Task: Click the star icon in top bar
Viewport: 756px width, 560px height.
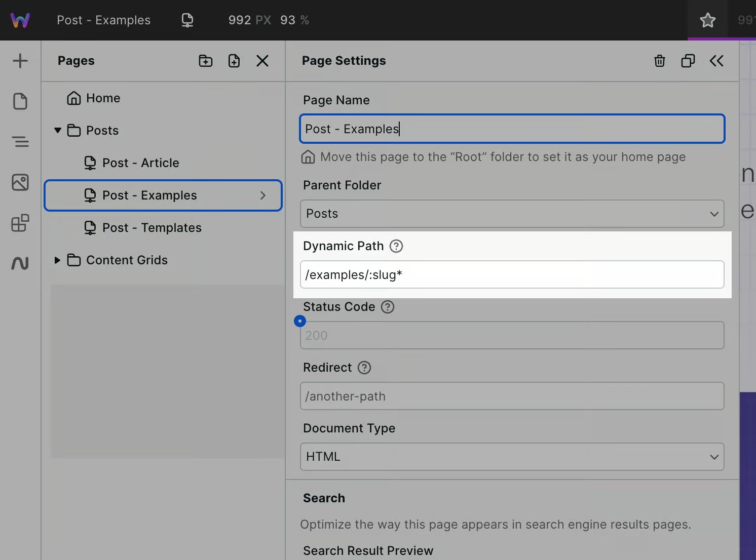Action: click(708, 20)
